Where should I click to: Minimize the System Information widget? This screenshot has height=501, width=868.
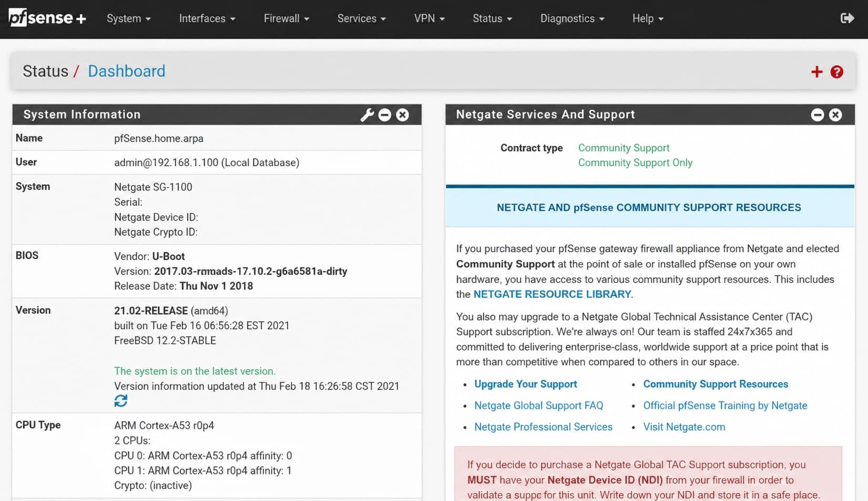(x=385, y=115)
